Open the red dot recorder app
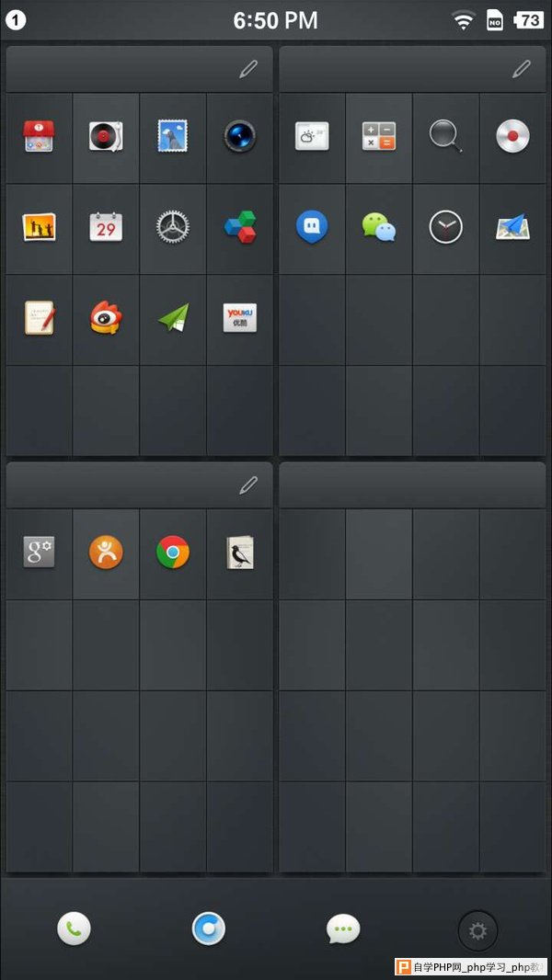Screen dimensions: 552x980 512,136
